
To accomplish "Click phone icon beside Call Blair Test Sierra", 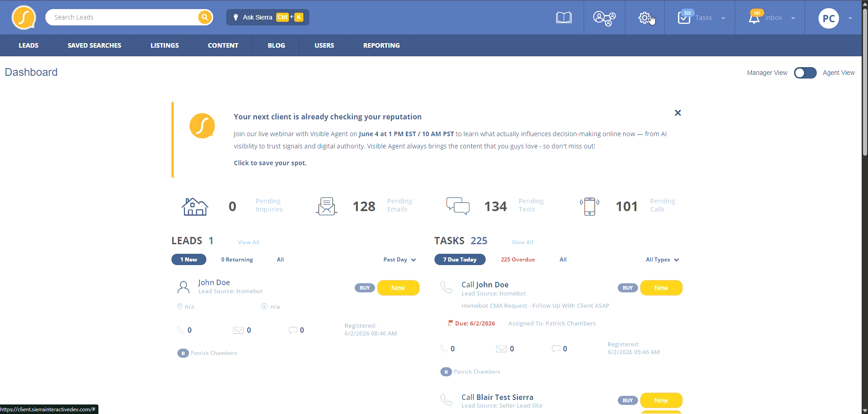I will pos(447,399).
